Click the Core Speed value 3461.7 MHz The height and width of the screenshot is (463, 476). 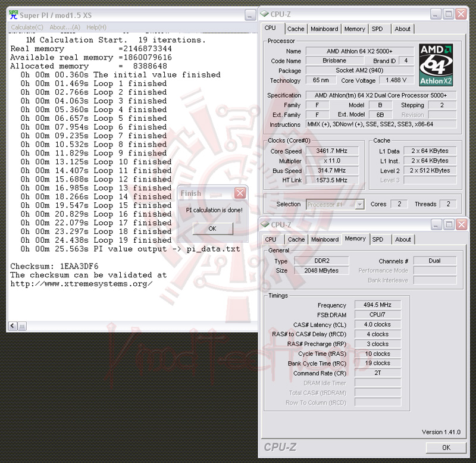pos(332,151)
